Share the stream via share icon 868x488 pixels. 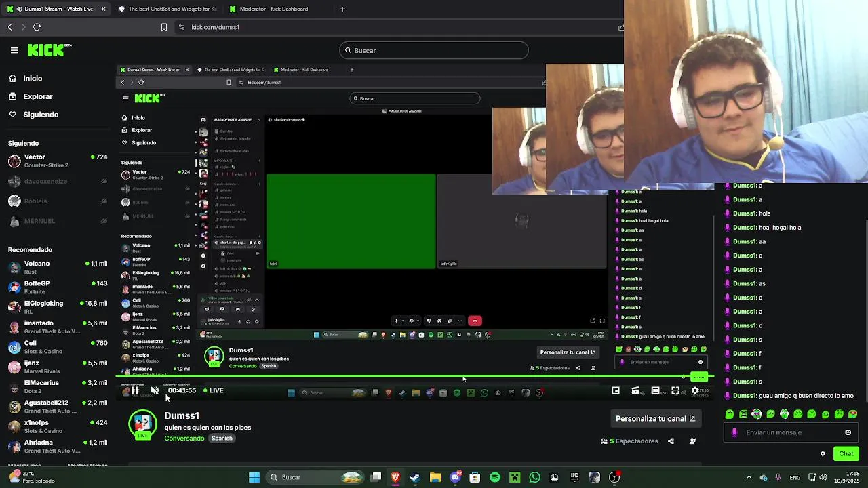(x=671, y=441)
